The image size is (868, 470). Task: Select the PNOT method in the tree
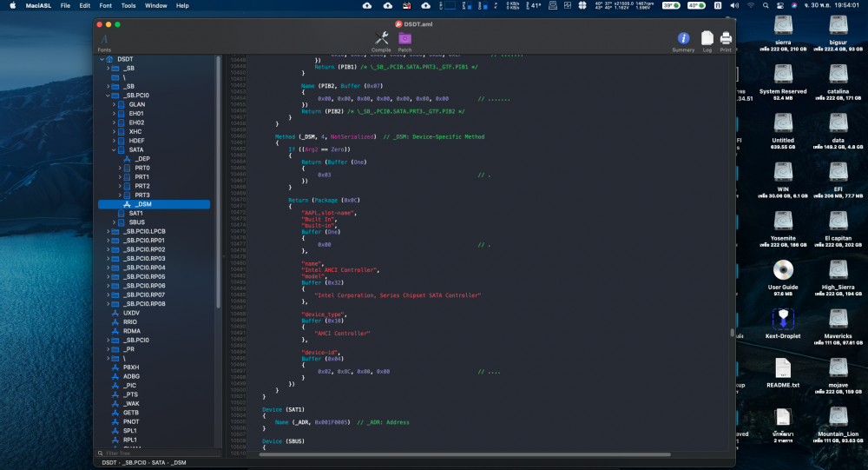pyautogui.click(x=131, y=421)
